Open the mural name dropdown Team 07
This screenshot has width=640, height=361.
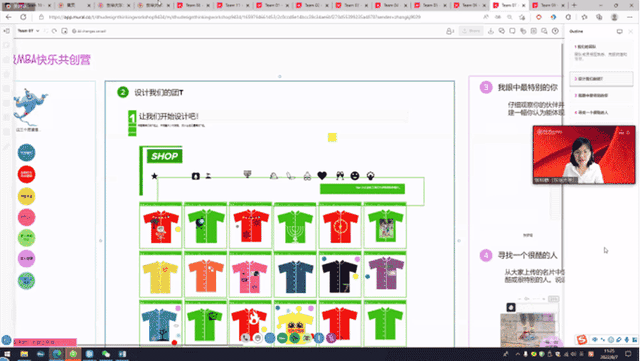(x=29, y=31)
